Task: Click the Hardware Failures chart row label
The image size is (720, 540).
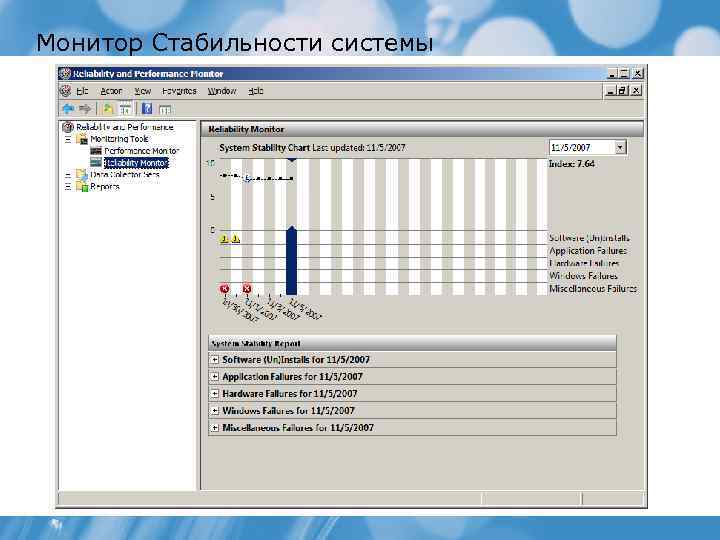Action: 584,263
